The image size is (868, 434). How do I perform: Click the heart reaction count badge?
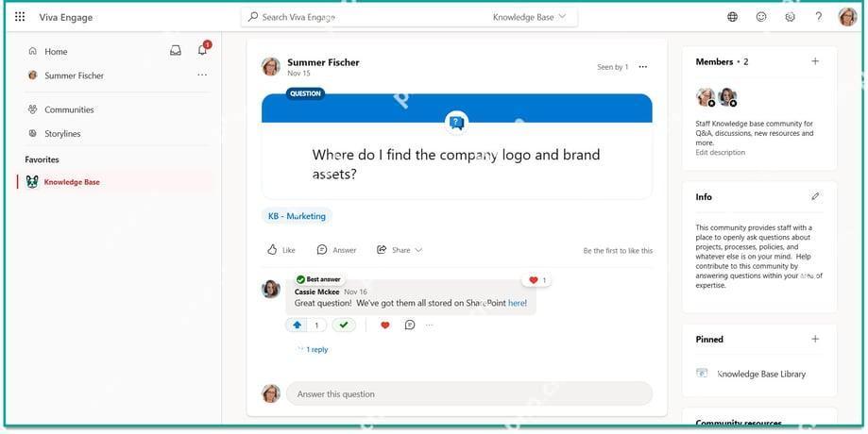pyautogui.click(x=537, y=280)
